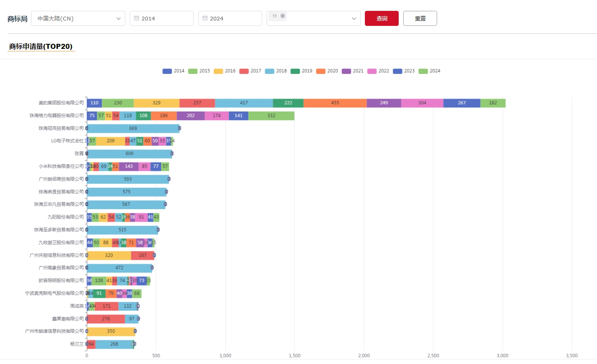Viewport: 597px width, 364px height.
Task: Hide the 2021 legend series
Action: [353, 71]
